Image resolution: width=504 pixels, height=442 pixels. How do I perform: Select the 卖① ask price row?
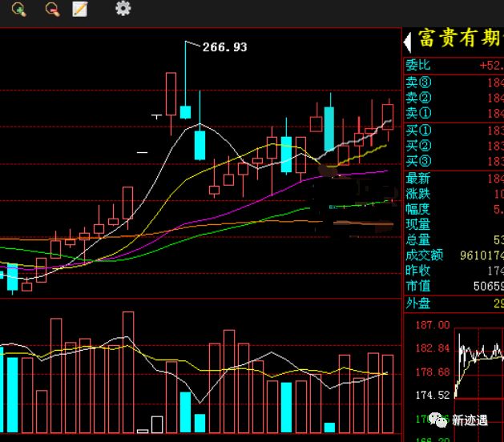[454, 114]
